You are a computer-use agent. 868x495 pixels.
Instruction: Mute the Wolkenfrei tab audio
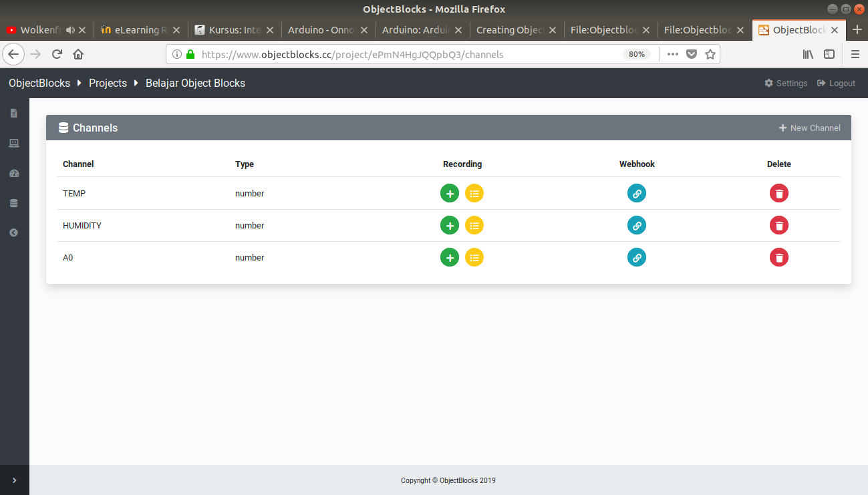70,30
